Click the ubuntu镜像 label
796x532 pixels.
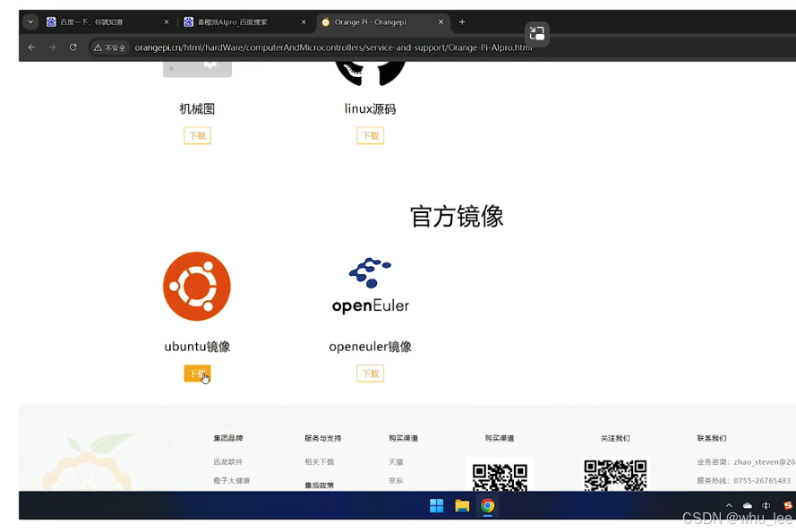pyautogui.click(x=197, y=347)
